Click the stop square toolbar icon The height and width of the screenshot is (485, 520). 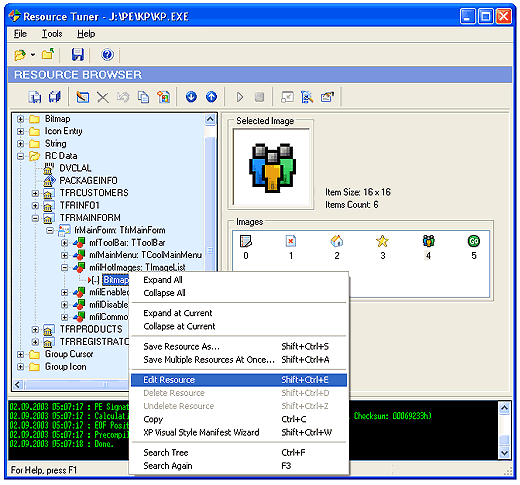click(x=259, y=97)
